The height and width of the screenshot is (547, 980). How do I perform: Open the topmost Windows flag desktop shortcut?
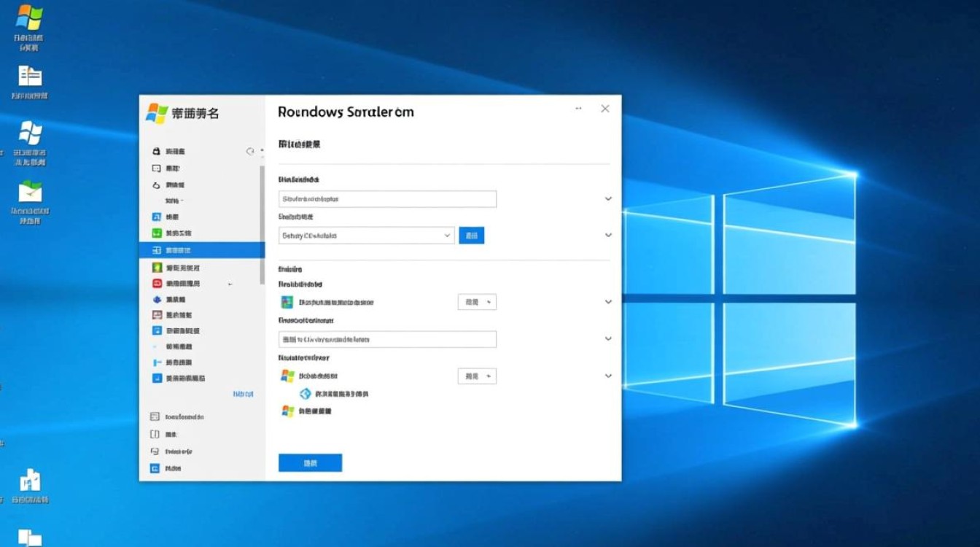point(28,18)
